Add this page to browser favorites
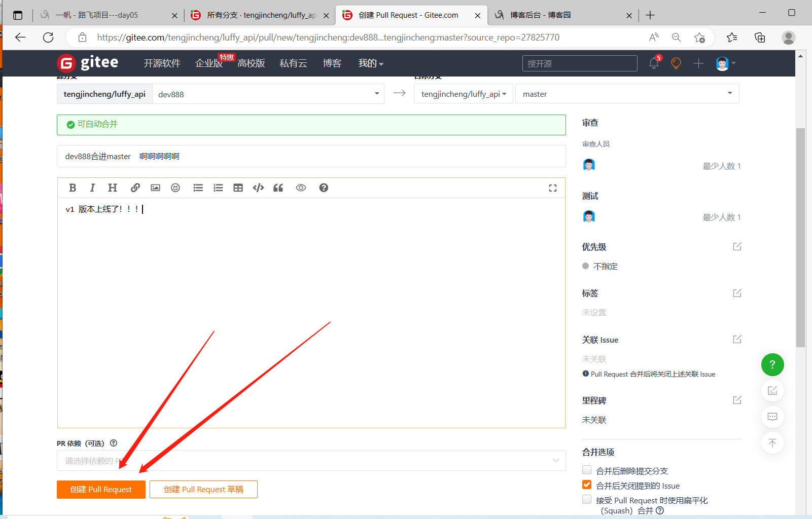The image size is (812, 519). 699,37
